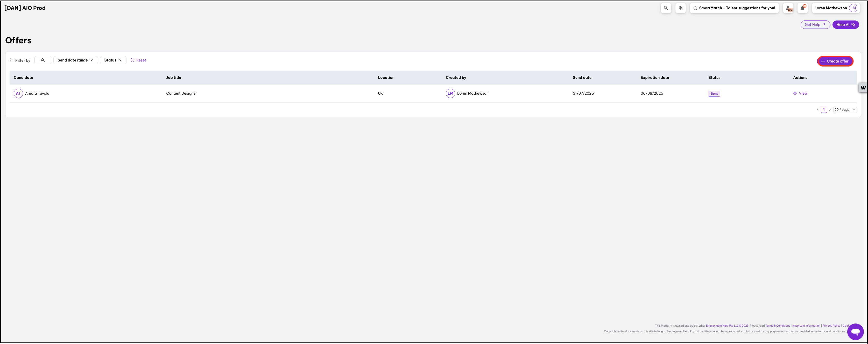Screen dimensions: 868x344
Task: Click the side widget tab on right edge
Action: [x=863, y=87]
